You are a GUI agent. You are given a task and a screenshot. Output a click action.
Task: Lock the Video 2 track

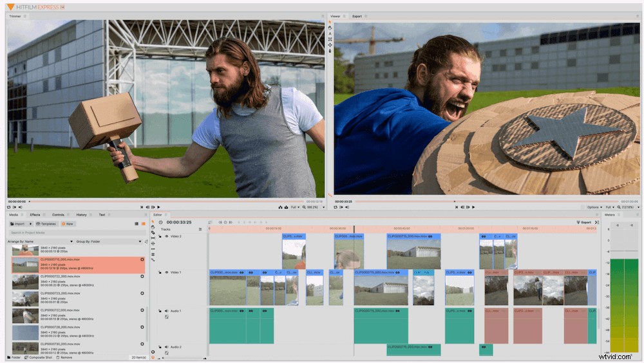click(x=160, y=236)
